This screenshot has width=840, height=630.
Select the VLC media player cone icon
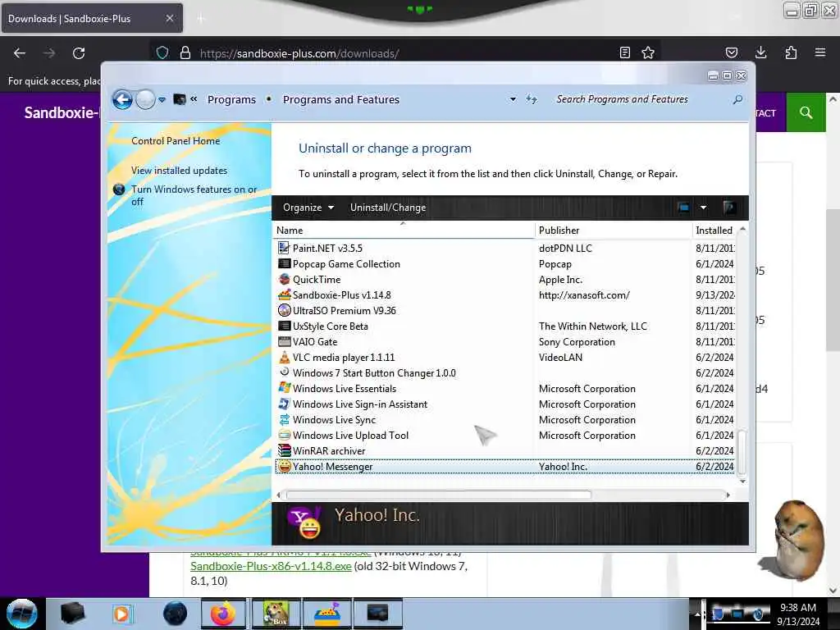tap(284, 357)
